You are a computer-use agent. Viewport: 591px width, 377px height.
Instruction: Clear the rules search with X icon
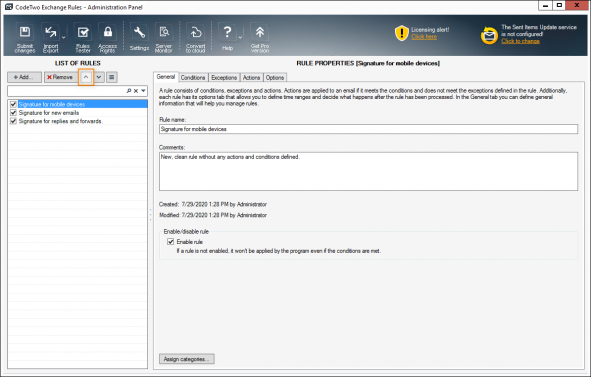[x=136, y=91]
